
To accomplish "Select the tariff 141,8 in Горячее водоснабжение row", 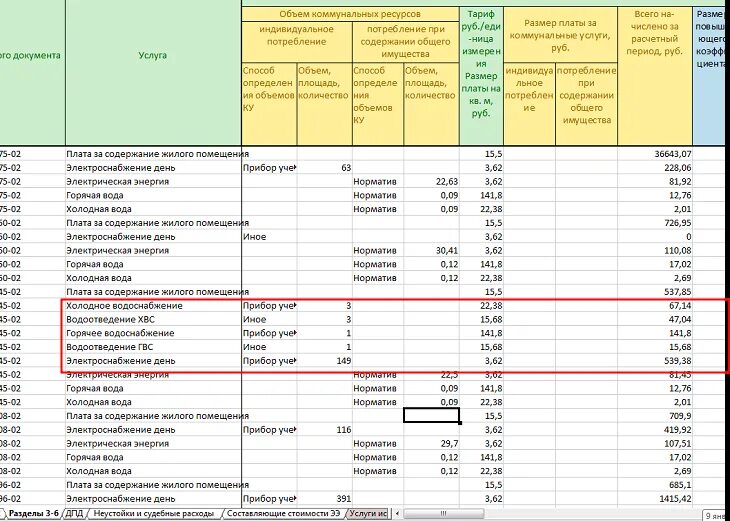I will click(x=481, y=333).
